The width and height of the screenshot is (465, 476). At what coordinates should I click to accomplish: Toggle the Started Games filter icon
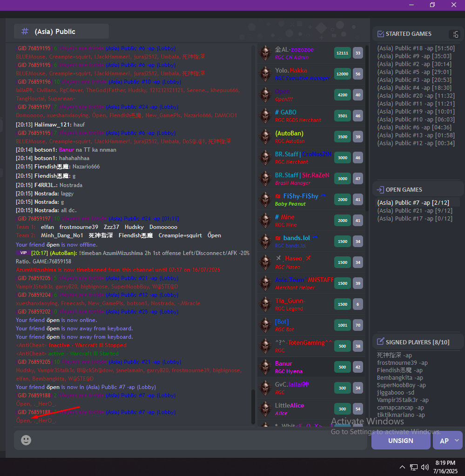tap(455, 34)
